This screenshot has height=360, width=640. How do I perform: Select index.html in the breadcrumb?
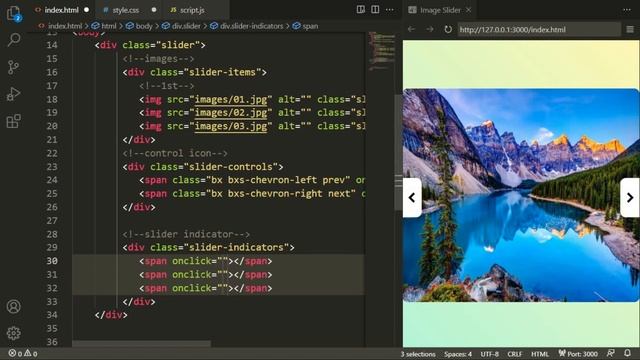point(64,26)
